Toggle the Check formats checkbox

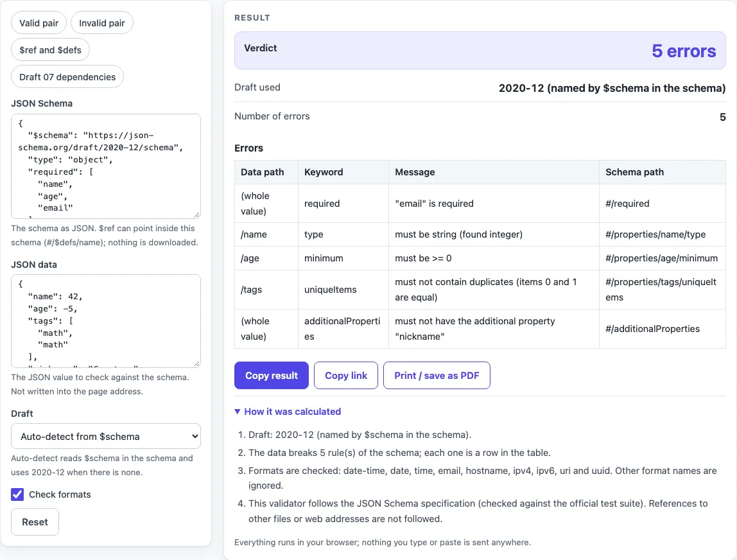(17, 494)
